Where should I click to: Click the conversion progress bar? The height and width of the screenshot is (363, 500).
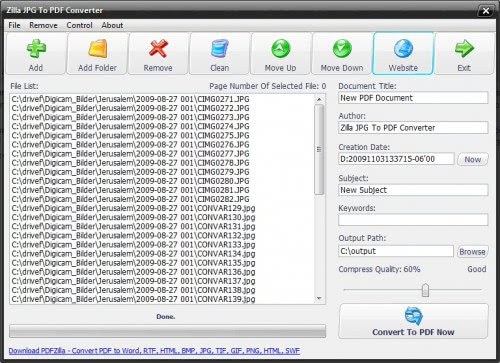point(167,331)
